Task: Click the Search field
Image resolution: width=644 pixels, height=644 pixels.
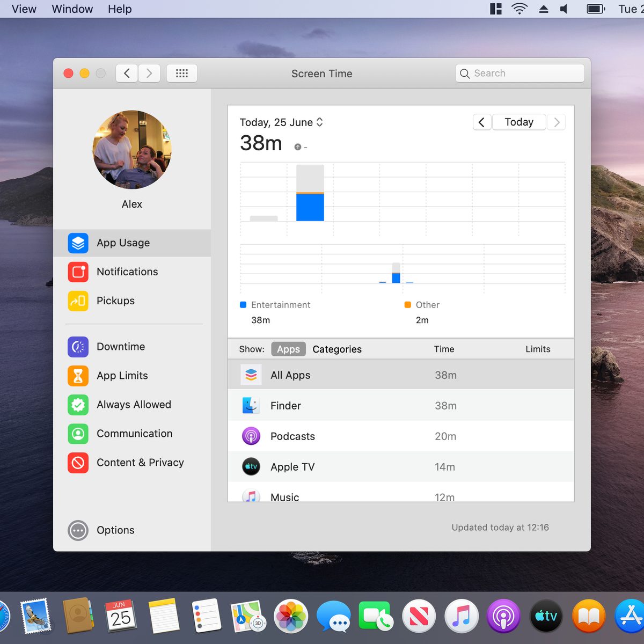Action: pos(519,74)
